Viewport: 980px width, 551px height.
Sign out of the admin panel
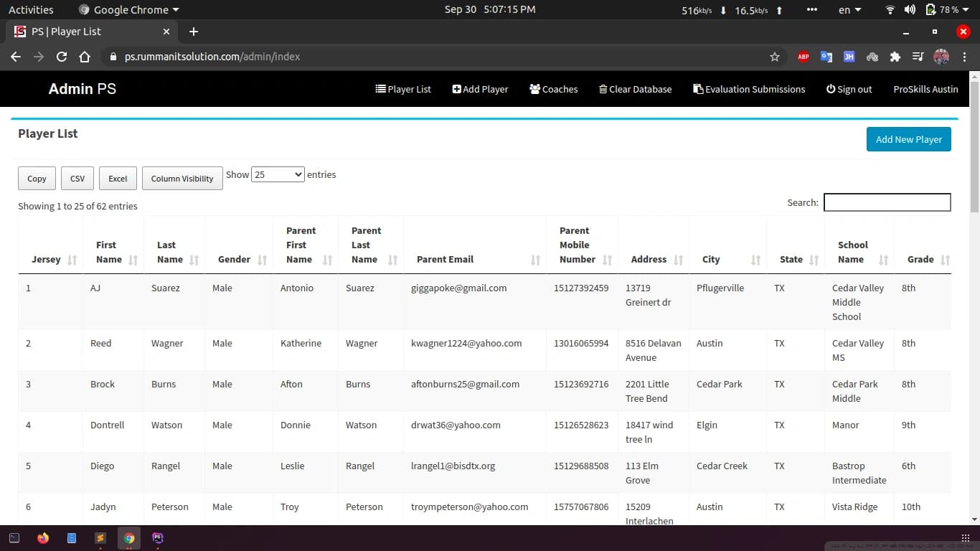point(849,89)
